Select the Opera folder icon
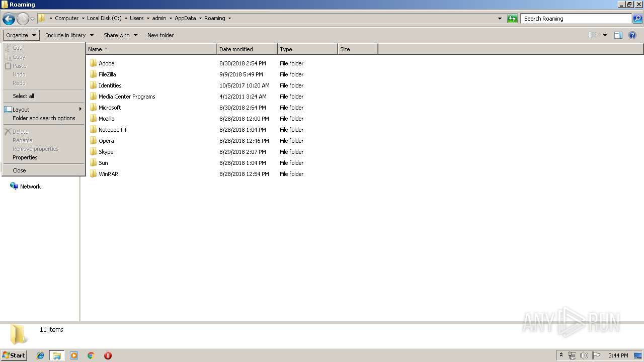The width and height of the screenshot is (644, 362). (x=93, y=141)
